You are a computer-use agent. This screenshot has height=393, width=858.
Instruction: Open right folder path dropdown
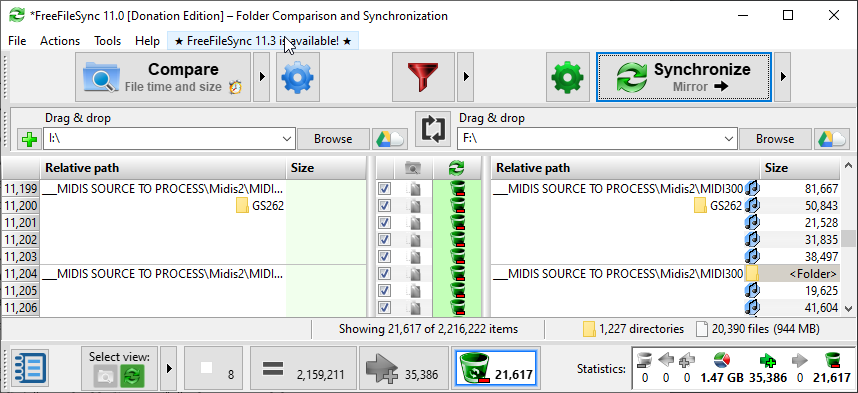[729, 139]
